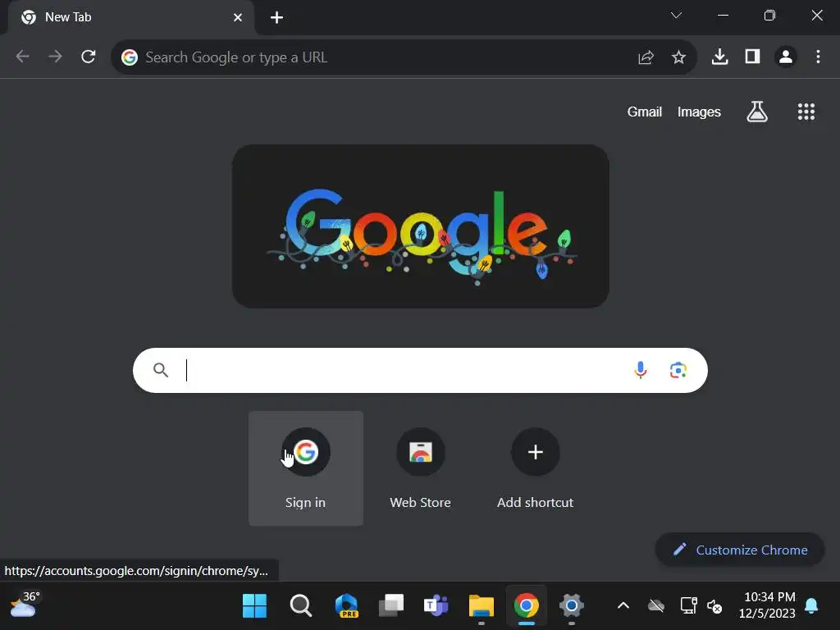Click the Customize Chrome button

point(740,550)
